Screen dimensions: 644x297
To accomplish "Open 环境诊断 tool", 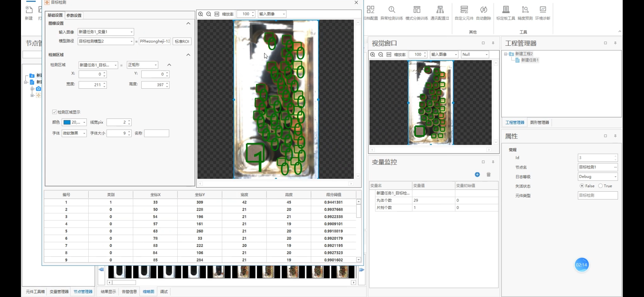I will pyautogui.click(x=543, y=13).
